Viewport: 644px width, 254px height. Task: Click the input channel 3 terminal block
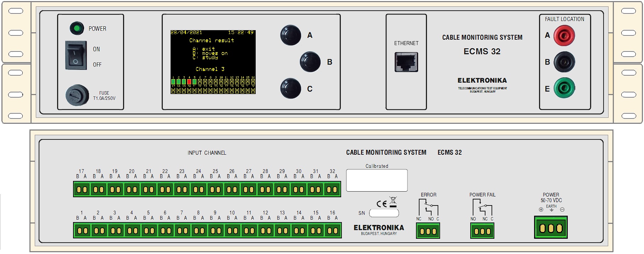[x=116, y=231]
